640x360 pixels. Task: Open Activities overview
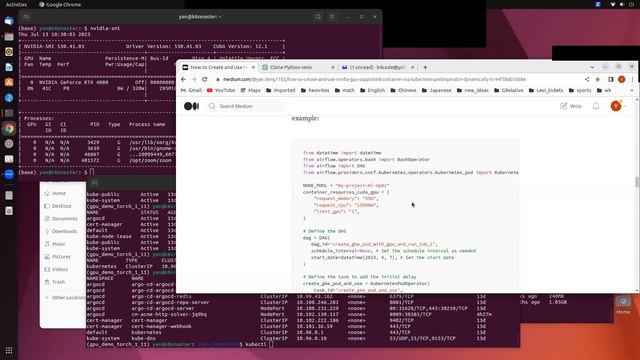click(x=16, y=4)
